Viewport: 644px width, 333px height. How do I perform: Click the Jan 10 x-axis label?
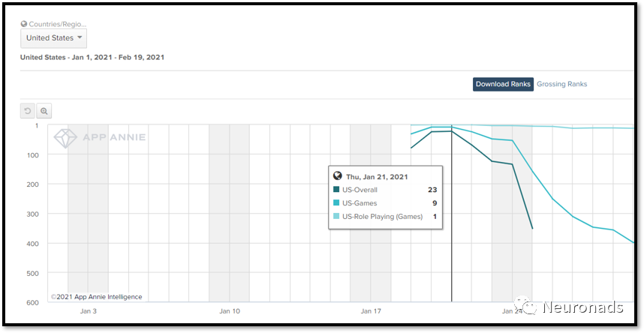230,310
